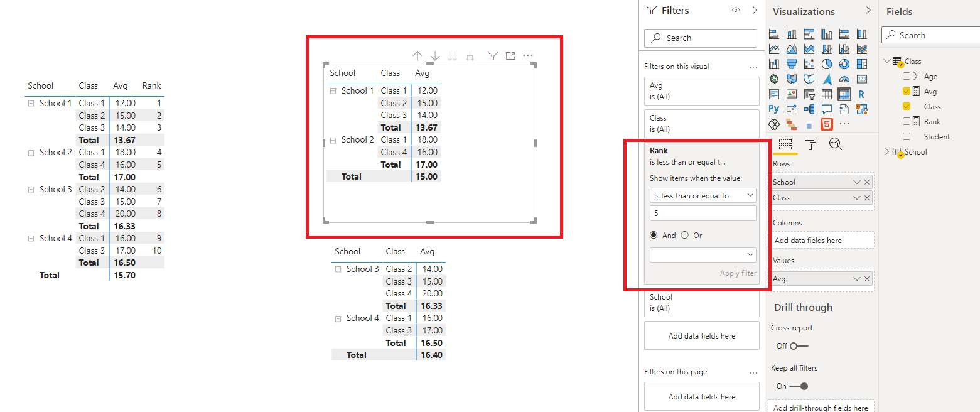Check the Student field checkbox
Screen dimensions: 980x412
click(906, 136)
